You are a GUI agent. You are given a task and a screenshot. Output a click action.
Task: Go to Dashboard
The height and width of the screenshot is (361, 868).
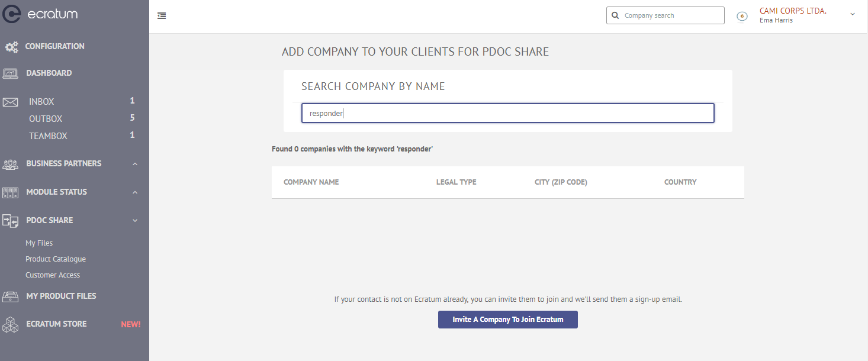click(x=49, y=73)
